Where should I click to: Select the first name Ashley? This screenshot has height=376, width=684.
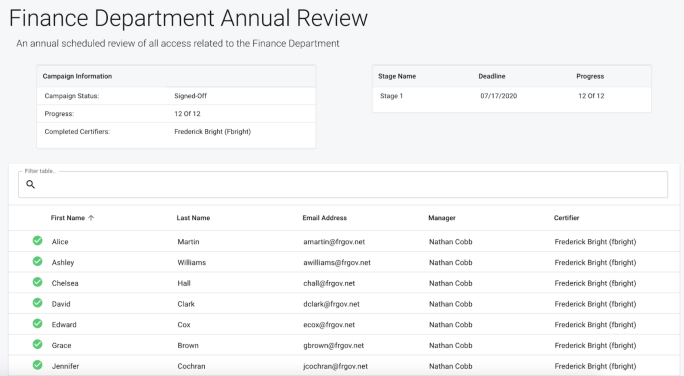click(x=63, y=263)
